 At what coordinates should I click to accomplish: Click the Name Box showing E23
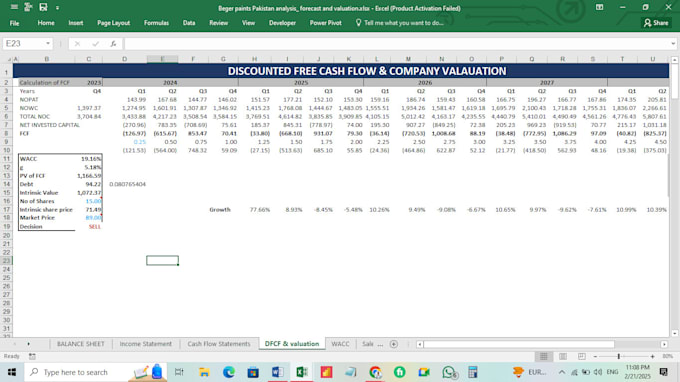(x=24, y=44)
